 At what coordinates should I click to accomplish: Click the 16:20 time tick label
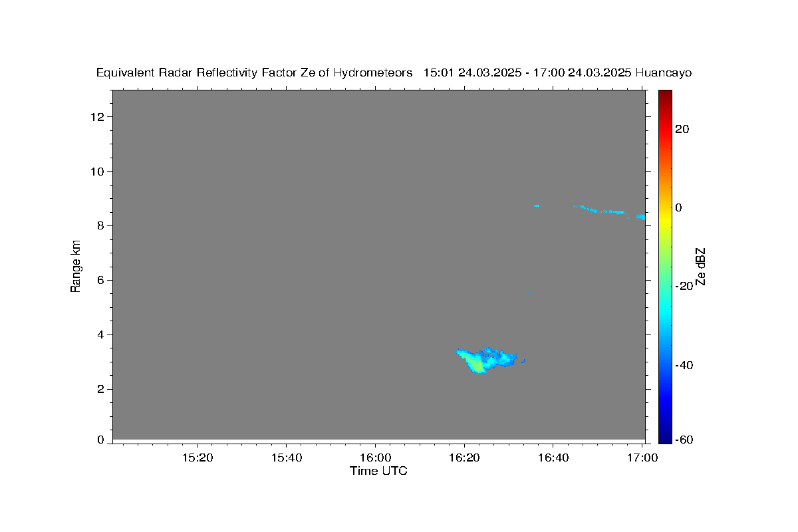(x=464, y=458)
